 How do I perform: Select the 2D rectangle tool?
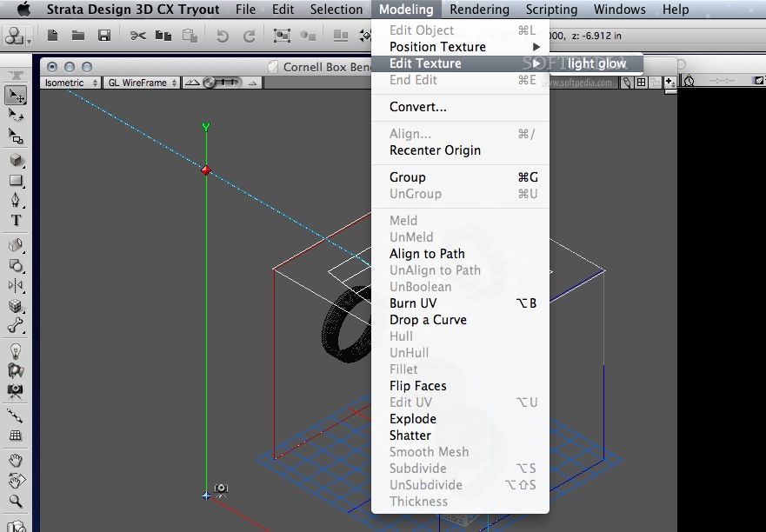17,180
